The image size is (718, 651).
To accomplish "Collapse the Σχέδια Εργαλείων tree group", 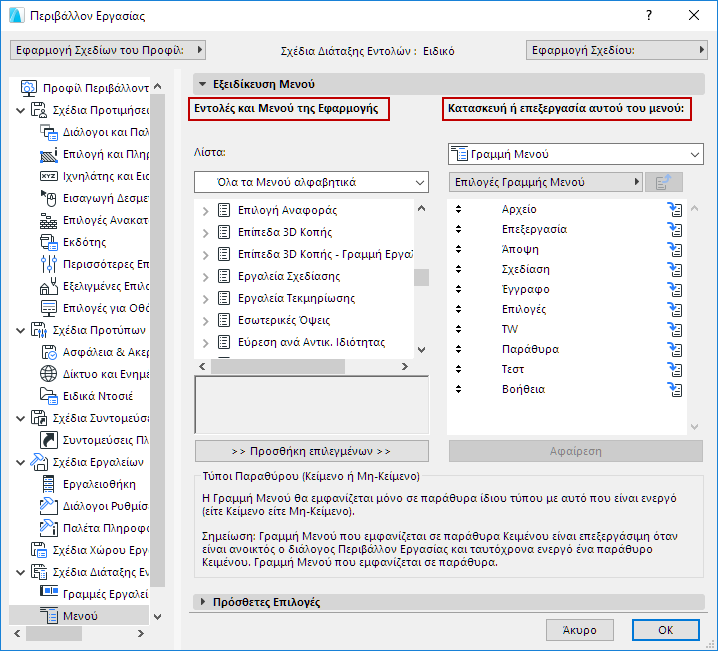I will click(x=21, y=462).
